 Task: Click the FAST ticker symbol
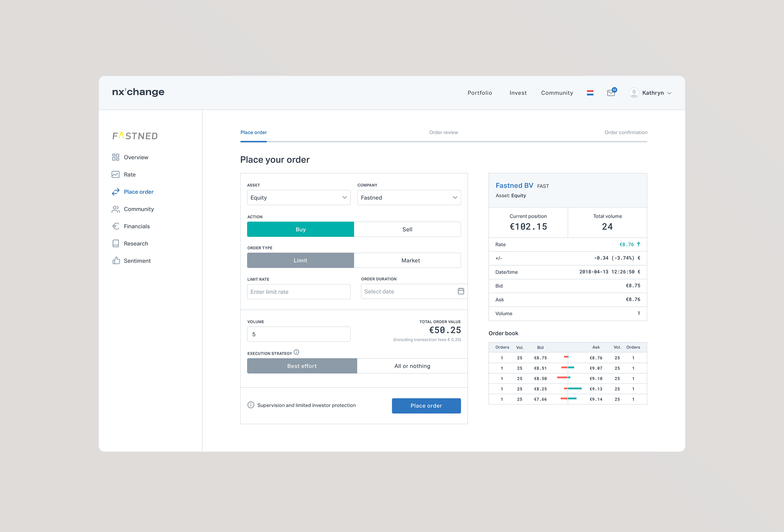click(x=543, y=186)
